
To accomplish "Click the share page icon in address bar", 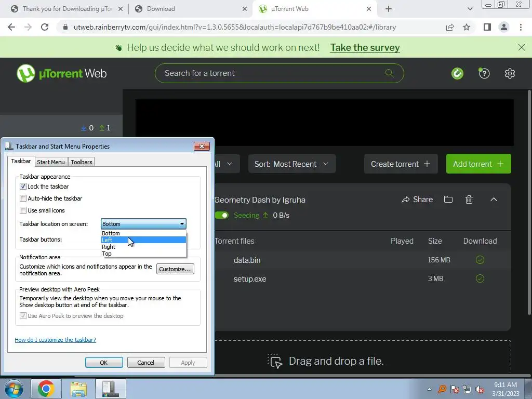I will click(x=450, y=27).
